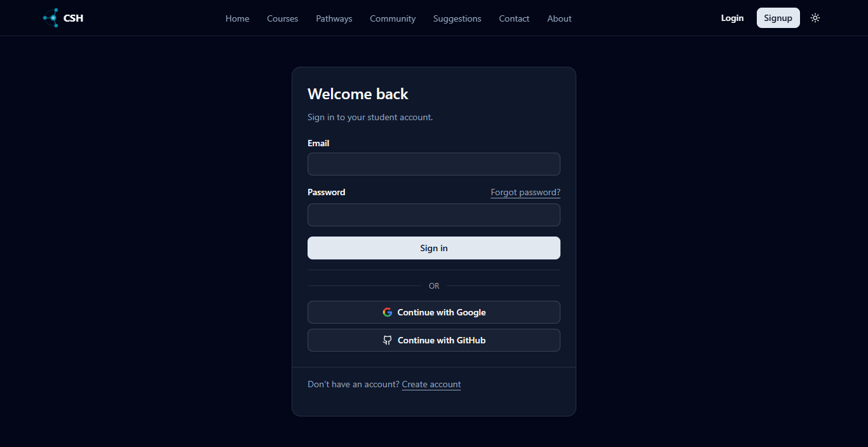Click the Forgot password? link
The width and height of the screenshot is (868, 447).
pos(526,192)
